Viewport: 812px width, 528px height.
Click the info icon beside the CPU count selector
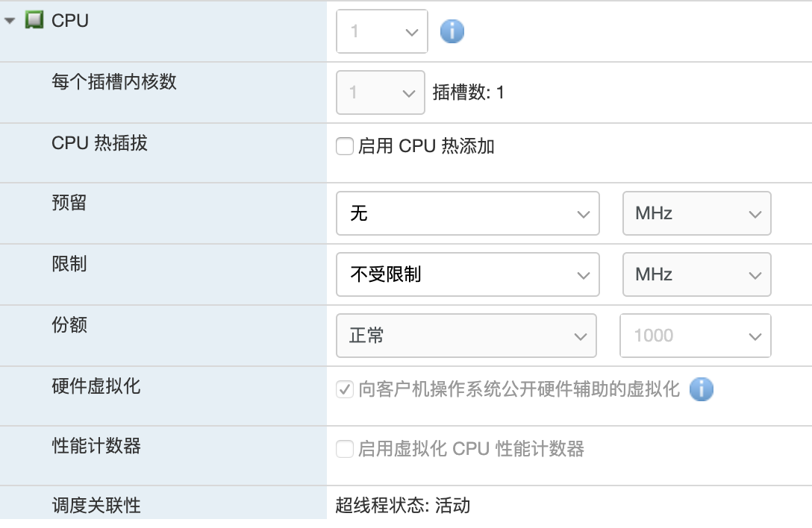pyautogui.click(x=451, y=31)
